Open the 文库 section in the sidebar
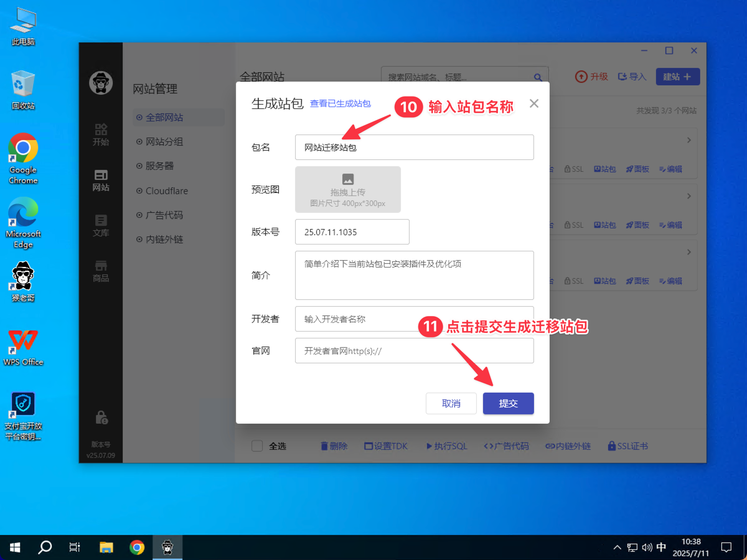The width and height of the screenshot is (747, 560). [101, 225]
